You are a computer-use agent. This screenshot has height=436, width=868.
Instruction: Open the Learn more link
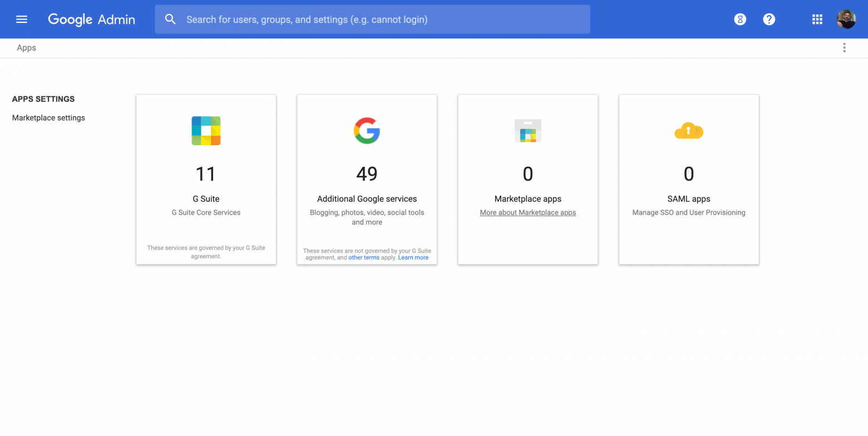click(x=413, y=257)
